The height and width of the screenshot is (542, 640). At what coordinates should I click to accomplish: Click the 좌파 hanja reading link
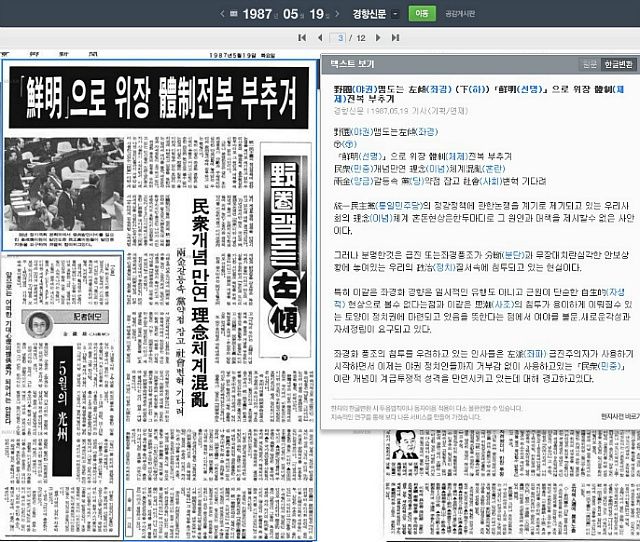point(533,353)
